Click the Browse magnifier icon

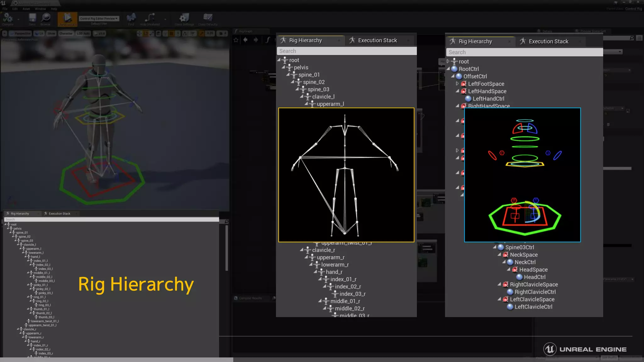point(46,18)
